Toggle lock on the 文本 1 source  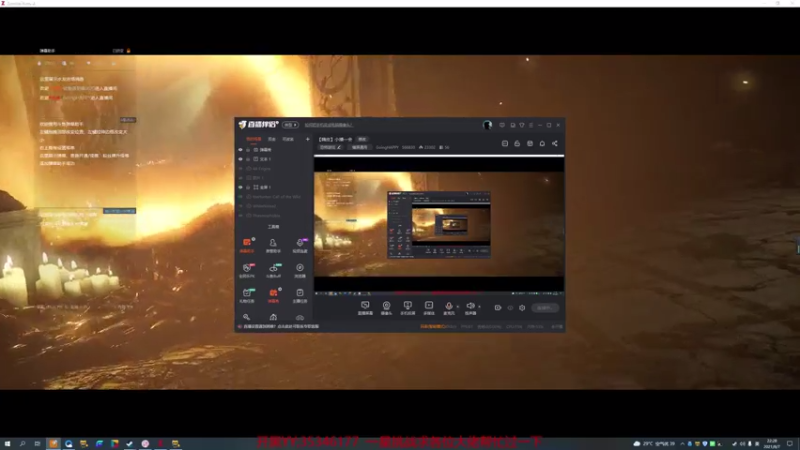(248, 159)
